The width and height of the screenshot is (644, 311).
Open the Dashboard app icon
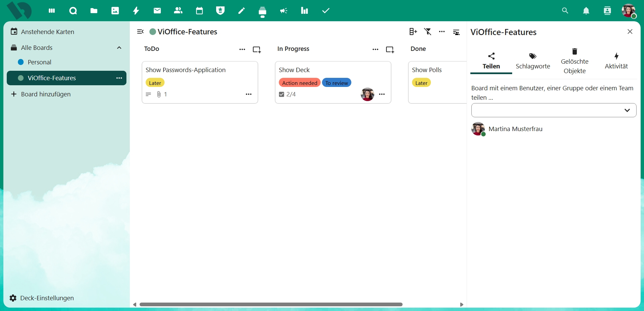pyautogui.click(x=52, y=11)
